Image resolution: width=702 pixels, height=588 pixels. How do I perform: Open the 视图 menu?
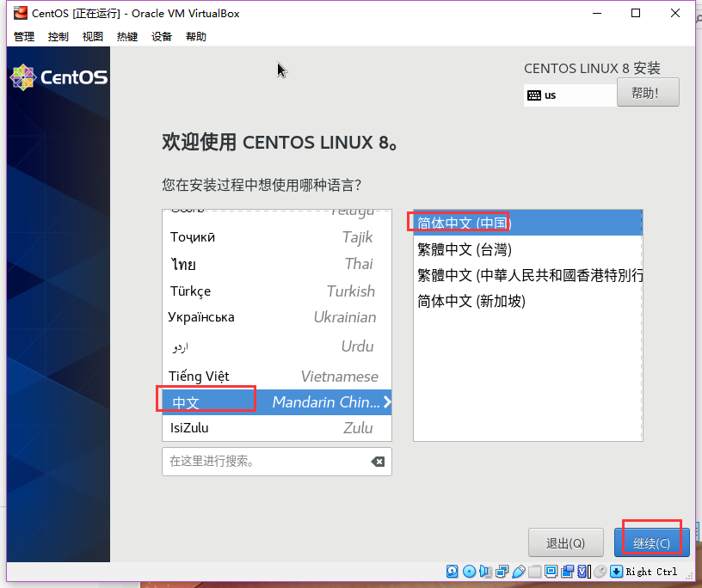[x=93, y=37]
